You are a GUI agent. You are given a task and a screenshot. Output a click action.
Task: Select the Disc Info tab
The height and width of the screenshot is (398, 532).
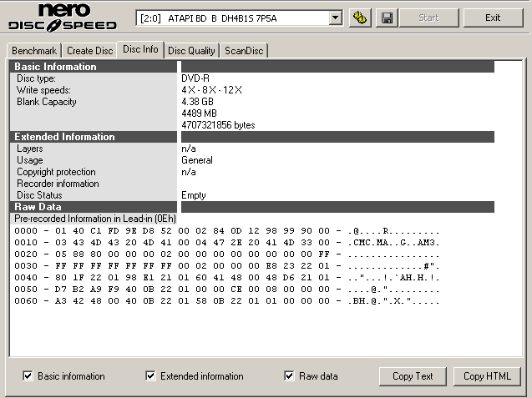(140, 49)
